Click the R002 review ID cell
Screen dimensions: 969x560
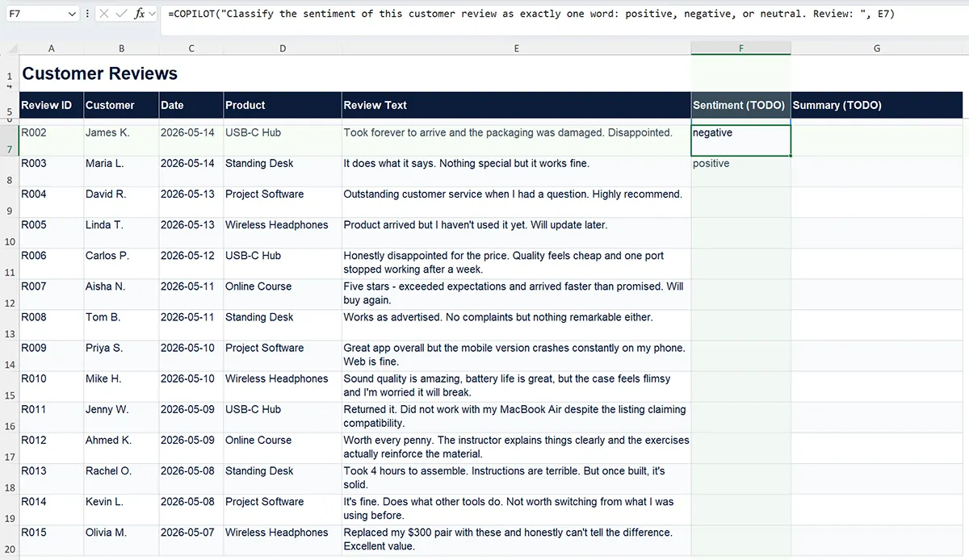click(x=51, y=140)
